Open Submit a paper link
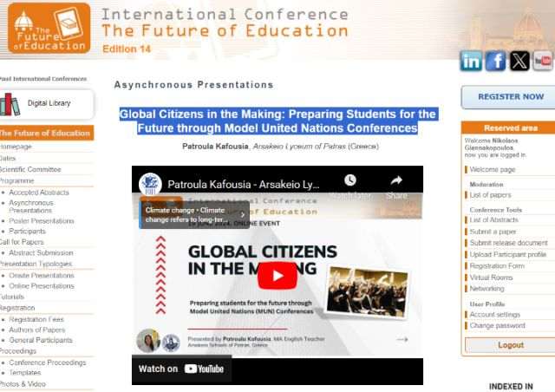 [x=493, y=232]
